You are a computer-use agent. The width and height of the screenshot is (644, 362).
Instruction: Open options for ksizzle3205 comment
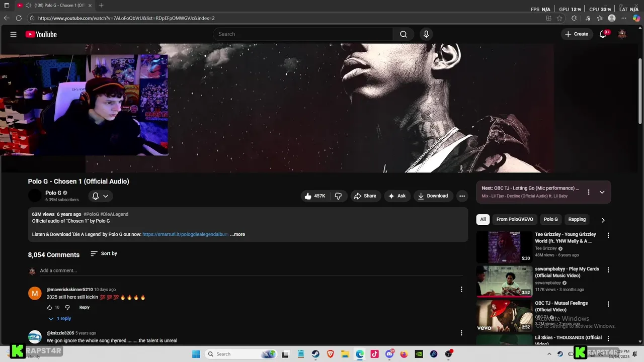point(461,333)
